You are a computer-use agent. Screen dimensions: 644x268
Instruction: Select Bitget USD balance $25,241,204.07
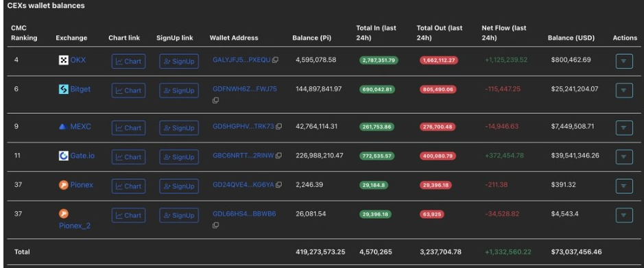[575, 89]
